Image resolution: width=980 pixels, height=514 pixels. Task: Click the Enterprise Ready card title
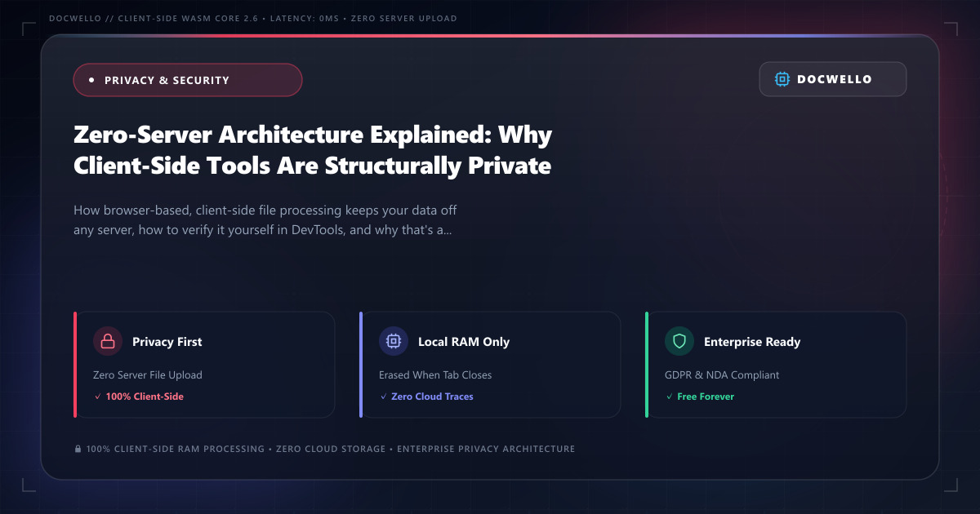[752, 342]
